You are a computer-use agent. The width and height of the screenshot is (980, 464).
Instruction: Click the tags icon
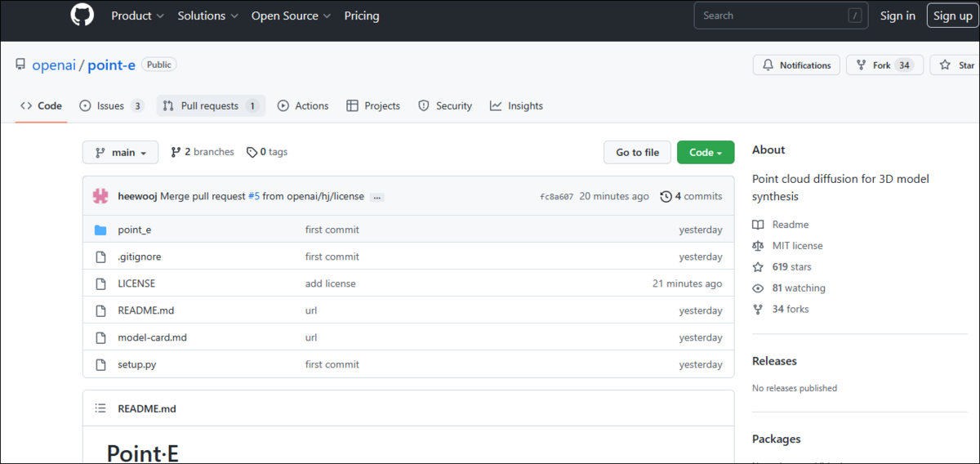[x=252, y=152]
